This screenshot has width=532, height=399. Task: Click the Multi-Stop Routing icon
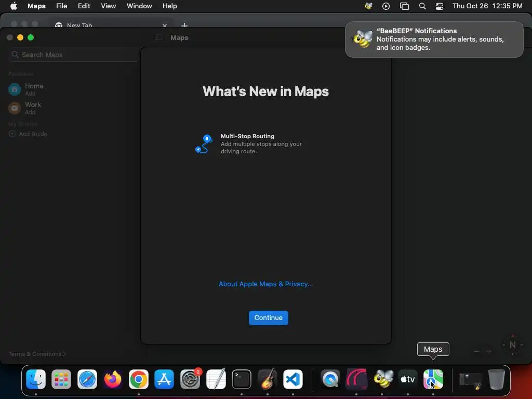204,143
